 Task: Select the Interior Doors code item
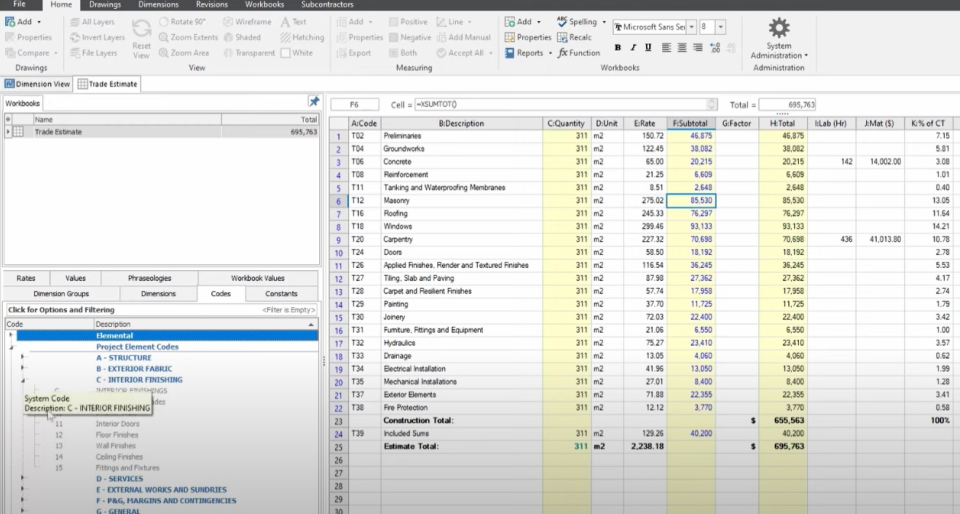pos(118,423)
